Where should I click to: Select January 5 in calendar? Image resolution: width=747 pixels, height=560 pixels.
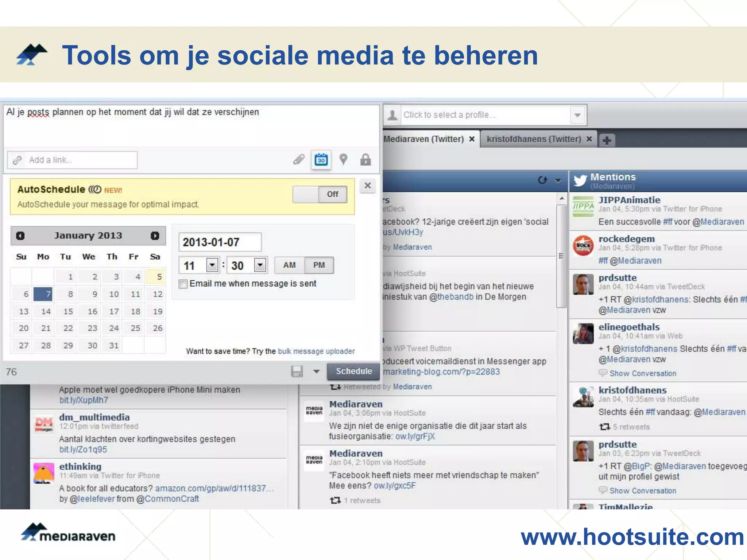click(155, 277)
